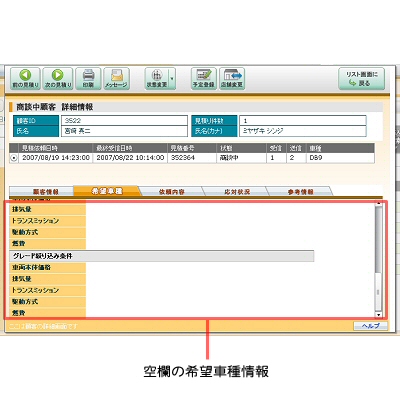
Task: Switch to the 応対状況 tab
Action: (236, 191)
